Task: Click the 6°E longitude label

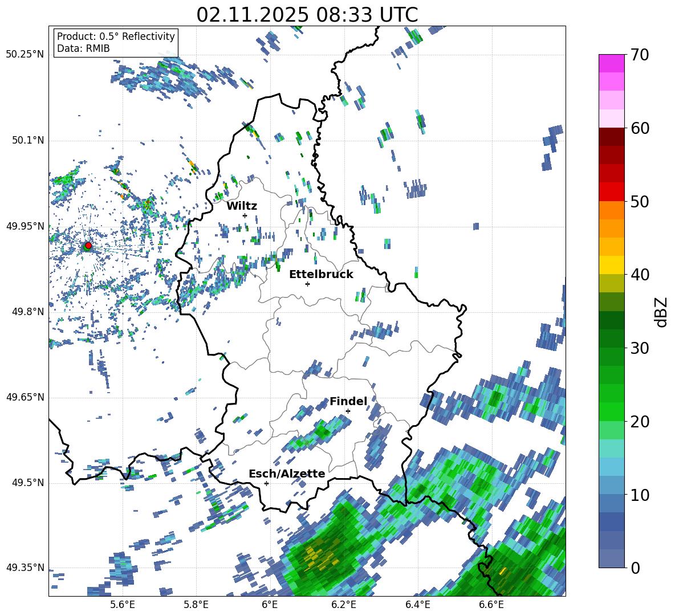Action: 270,605
